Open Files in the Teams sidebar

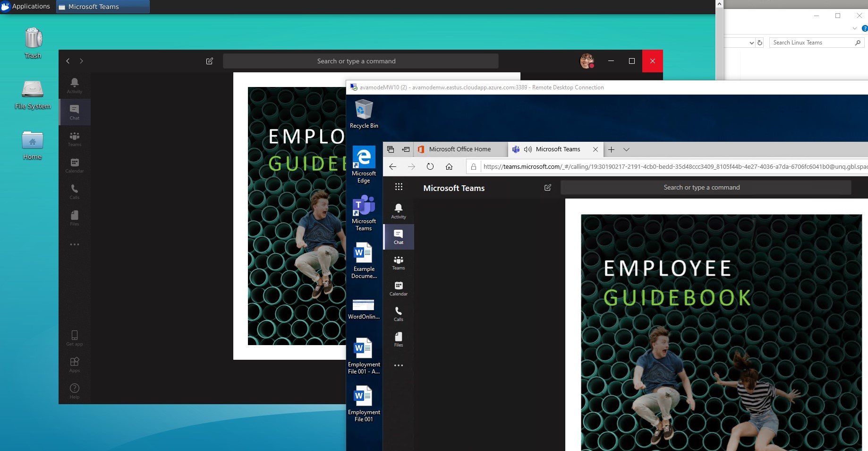click(398, 339)
